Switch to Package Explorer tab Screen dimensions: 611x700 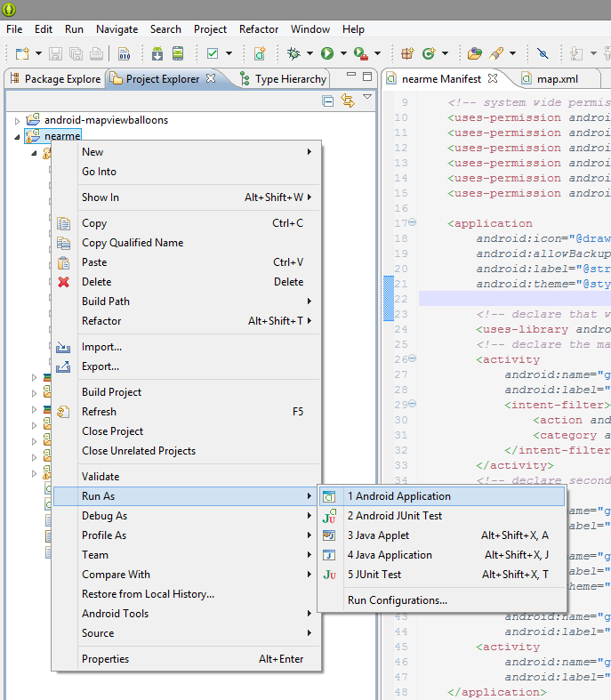55,79
